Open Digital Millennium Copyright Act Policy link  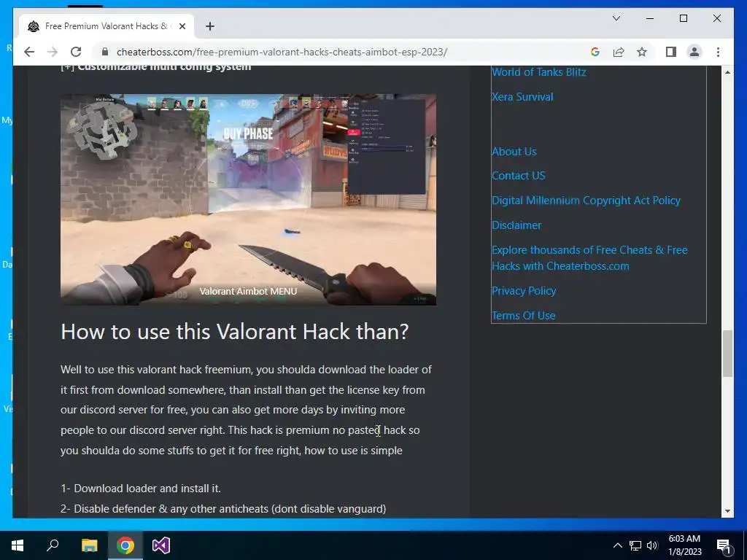pyautogui.click(x=586, y=201)
